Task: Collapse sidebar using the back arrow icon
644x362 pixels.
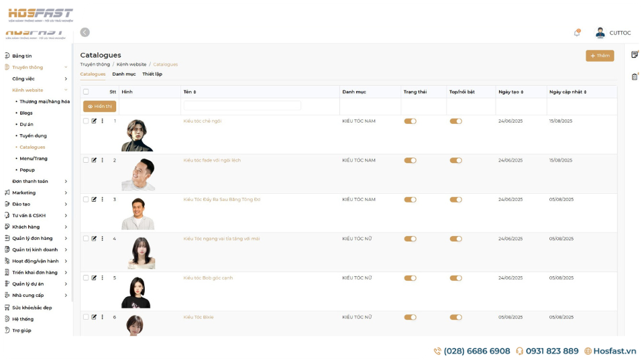Action: [85, 32]
